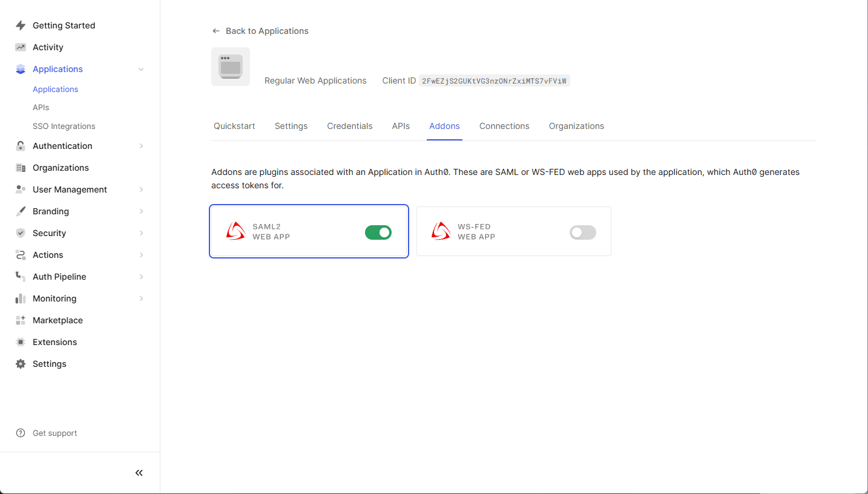Click the SAML2 WEB APP card label
The image size is (868, 494).
(x=271, y=232)
